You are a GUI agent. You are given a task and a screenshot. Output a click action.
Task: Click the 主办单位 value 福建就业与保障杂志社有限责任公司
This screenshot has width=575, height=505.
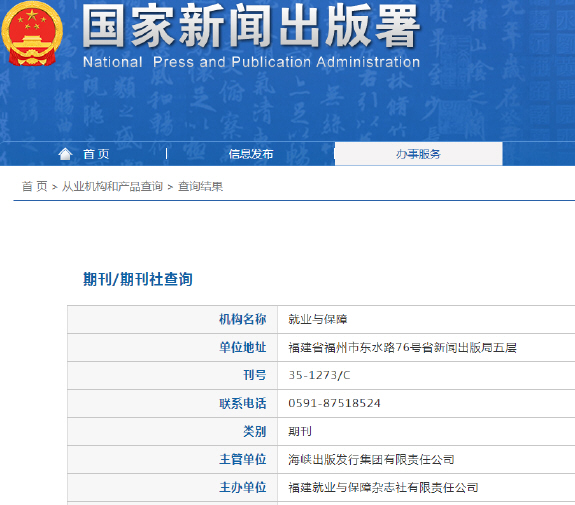point(383,487)
